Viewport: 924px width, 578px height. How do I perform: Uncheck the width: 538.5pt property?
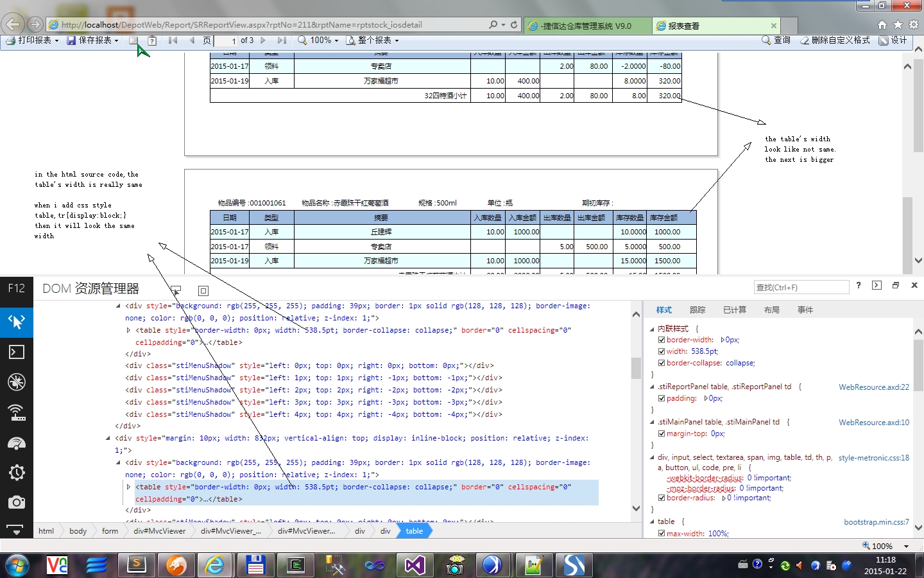pyautogui.click(x=662, y=352)
